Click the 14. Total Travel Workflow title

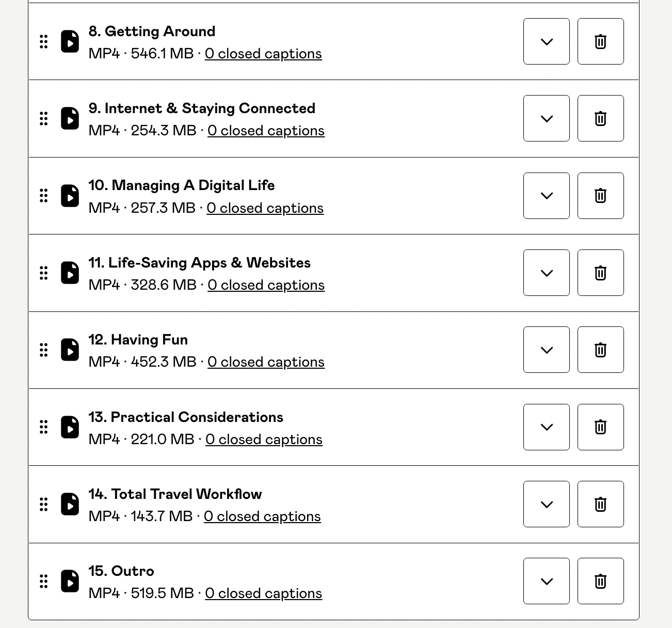[x=175, y=494]
